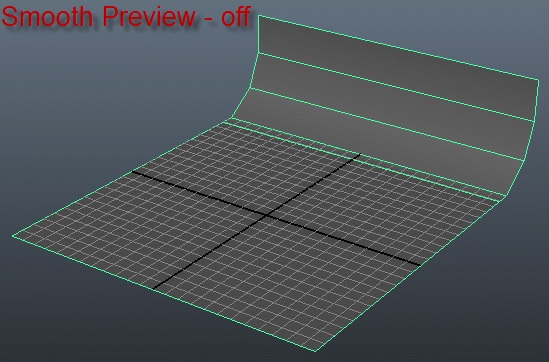Click the left end of the long black axis line

point(132,171)
